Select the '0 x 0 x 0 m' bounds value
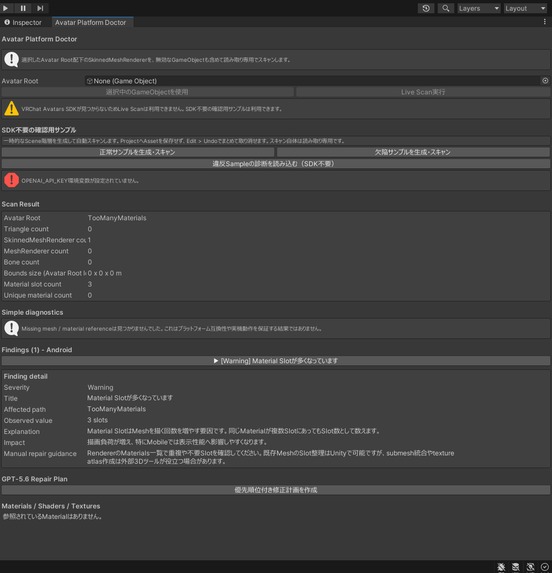552x573 pixels. (x=105, y=273)
